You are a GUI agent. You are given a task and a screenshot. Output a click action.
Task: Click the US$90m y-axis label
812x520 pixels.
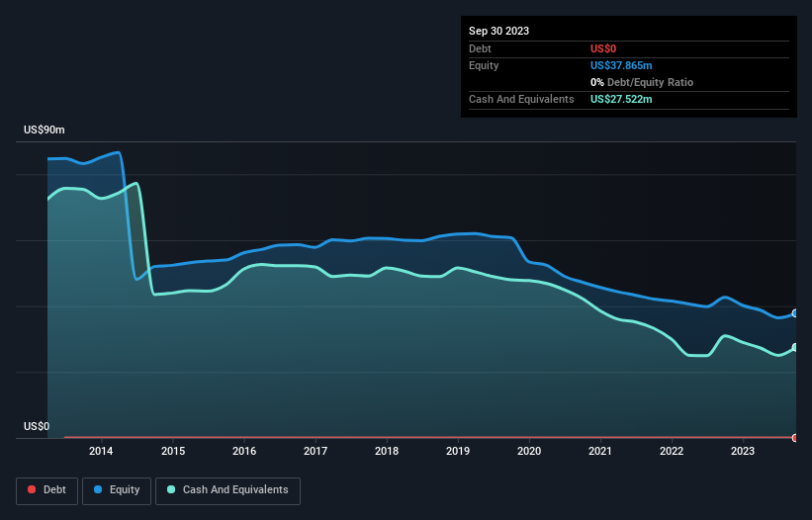tap(45, 130)
